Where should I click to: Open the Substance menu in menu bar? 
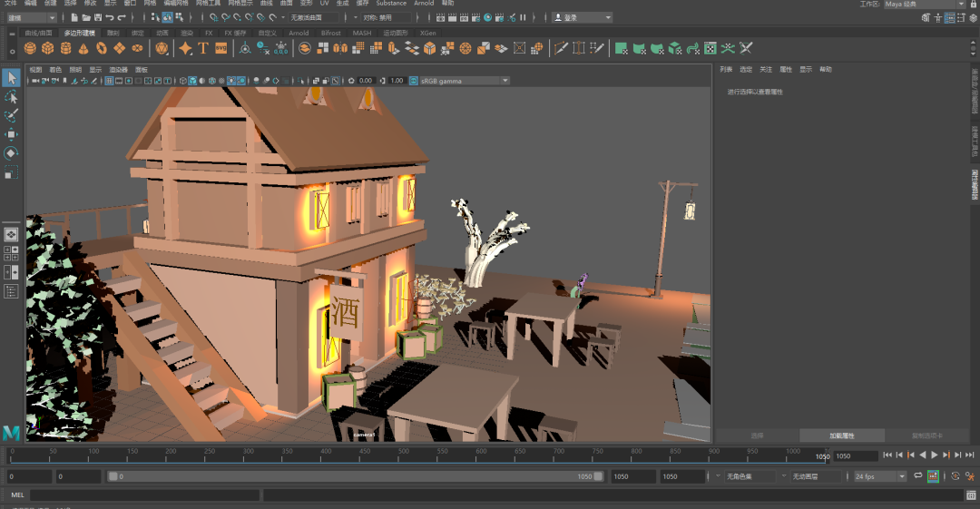point(391,3)
